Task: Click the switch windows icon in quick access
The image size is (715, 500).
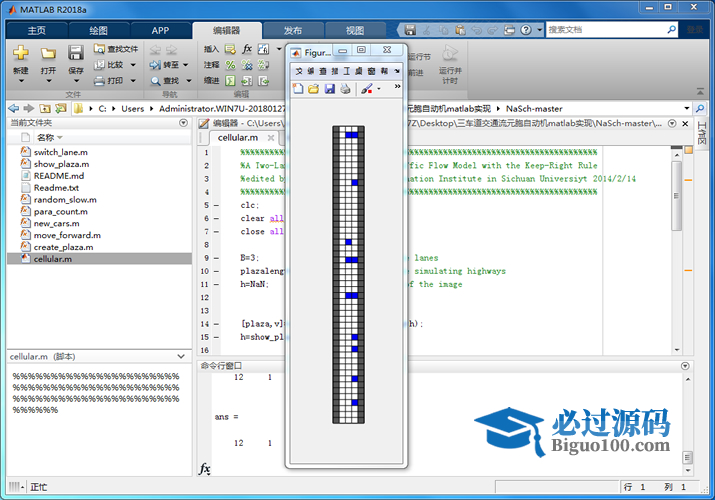Action: 509,30
